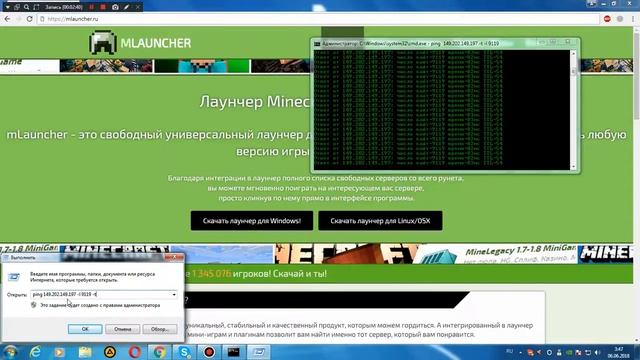Take a screenshot with the camera icon
This screenshot has width=640, height=360.
click(115, 7)
